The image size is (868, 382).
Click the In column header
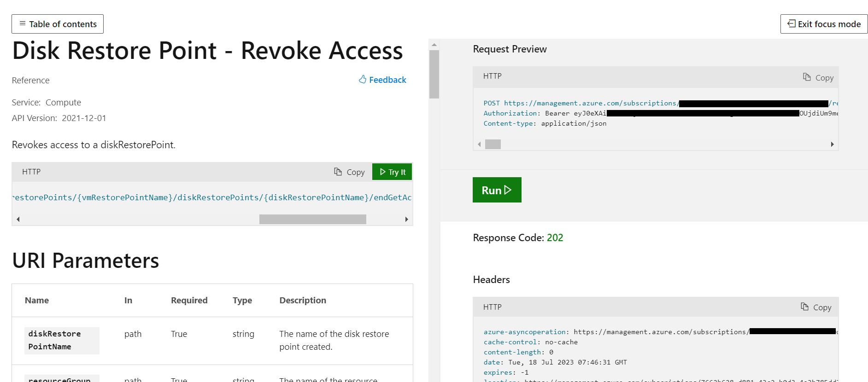click(x=128, y=300)
